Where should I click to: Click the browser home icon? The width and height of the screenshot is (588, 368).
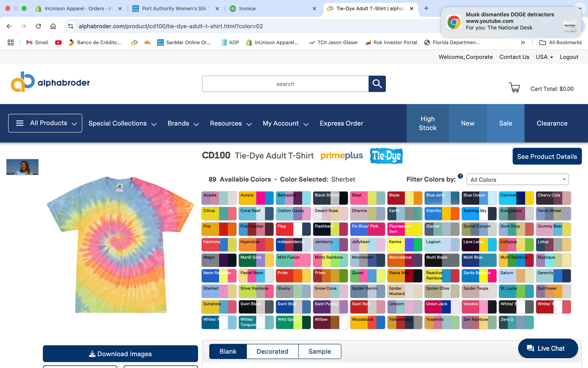[53, 26]
